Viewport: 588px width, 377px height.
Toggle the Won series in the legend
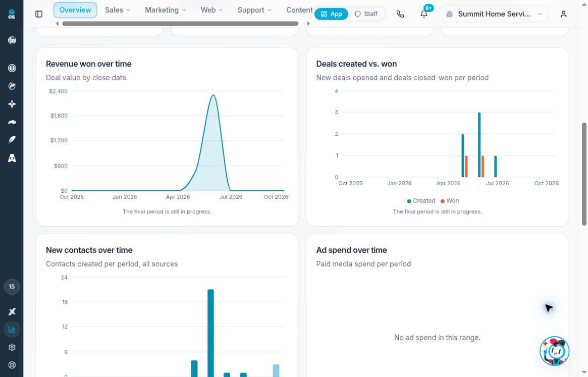[x=449, y=201]
